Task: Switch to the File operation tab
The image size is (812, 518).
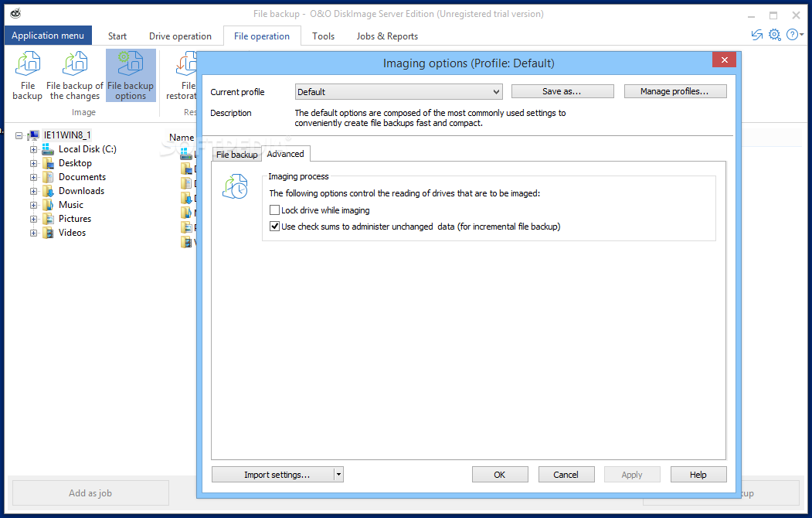Action: point(261,36)
